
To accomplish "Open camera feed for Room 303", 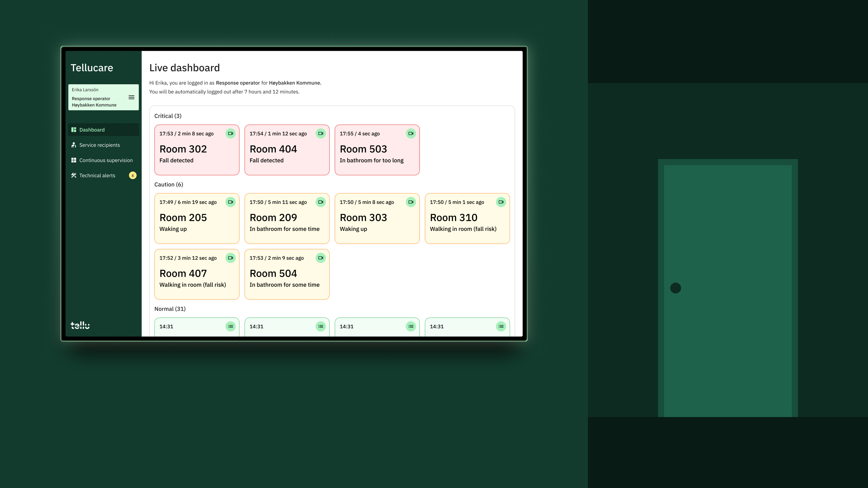I will (411, 202).
